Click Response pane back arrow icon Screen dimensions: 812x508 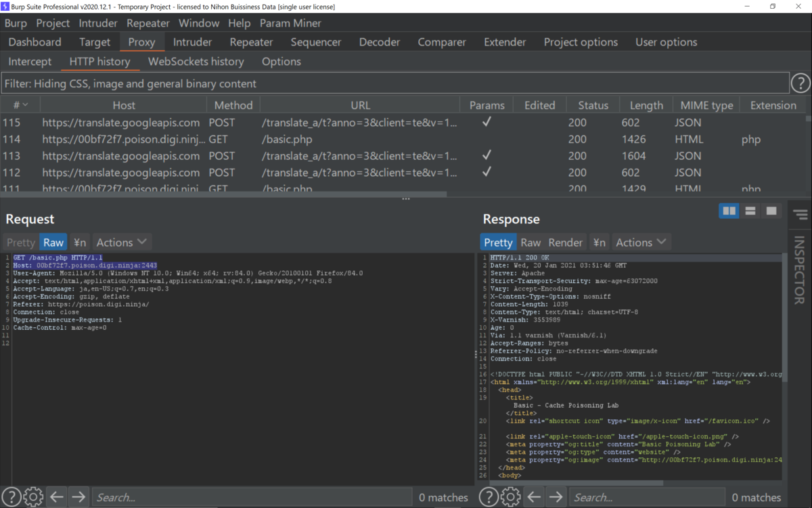pos(534,497)
